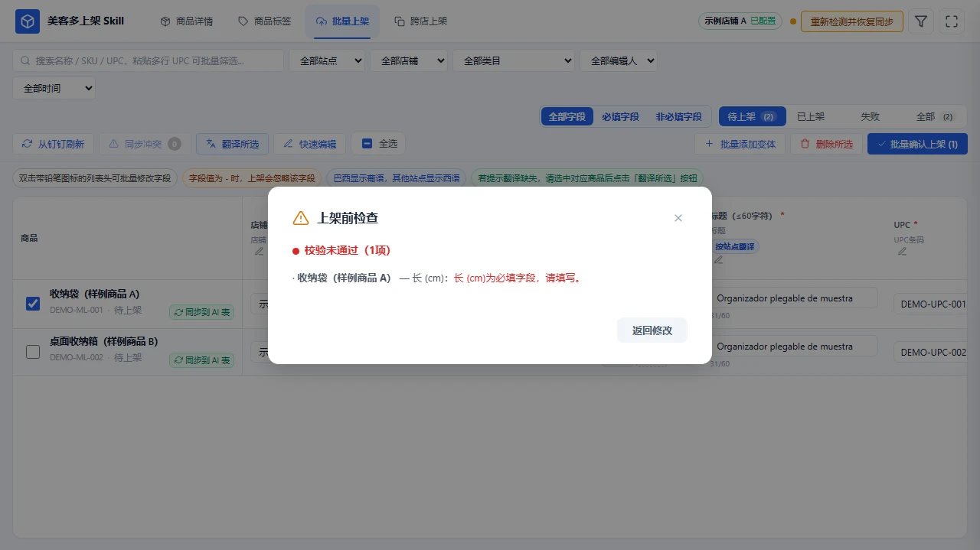Focus the name/SKU/UPC search field

[x=149, y=60]
